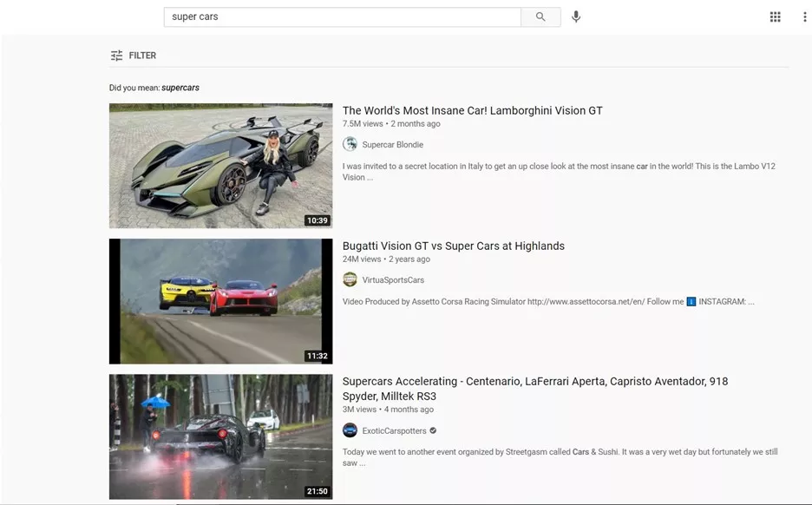Play the green Lamborghini thumbnail video
The width and height of the screenshot is (812, 505).
click(x=220, y=166)
